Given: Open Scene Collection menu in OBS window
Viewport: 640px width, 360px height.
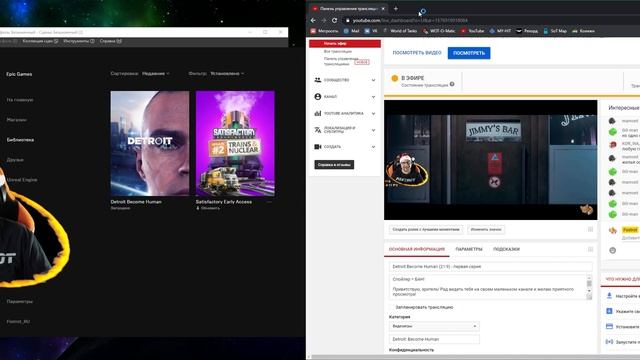Looking at the screenshot, I should tap(40, 41).
